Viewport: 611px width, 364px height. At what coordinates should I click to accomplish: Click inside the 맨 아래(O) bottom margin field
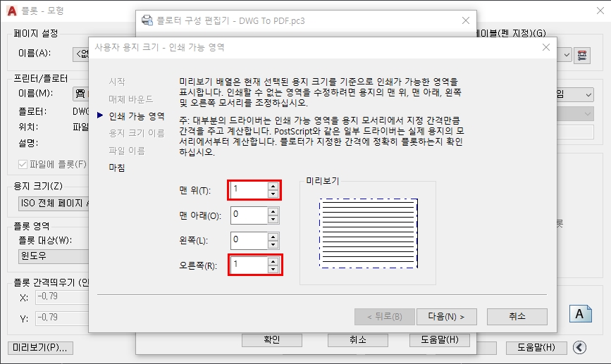click(x=249, y=215)
